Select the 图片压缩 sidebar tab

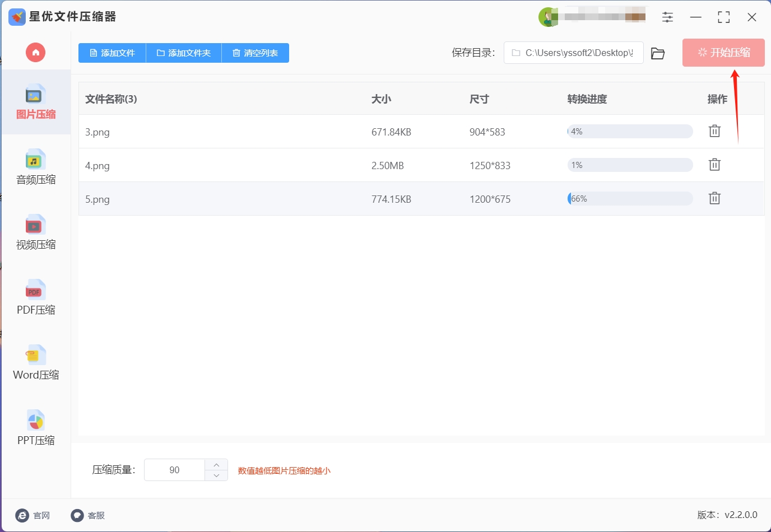click(36, 102)
